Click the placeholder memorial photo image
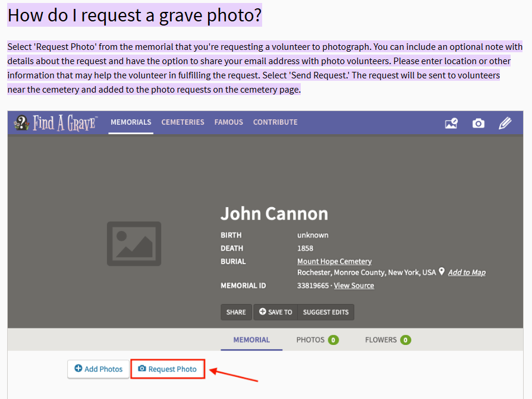The width and height of the screenshot is (532, 399). [134, 243]
